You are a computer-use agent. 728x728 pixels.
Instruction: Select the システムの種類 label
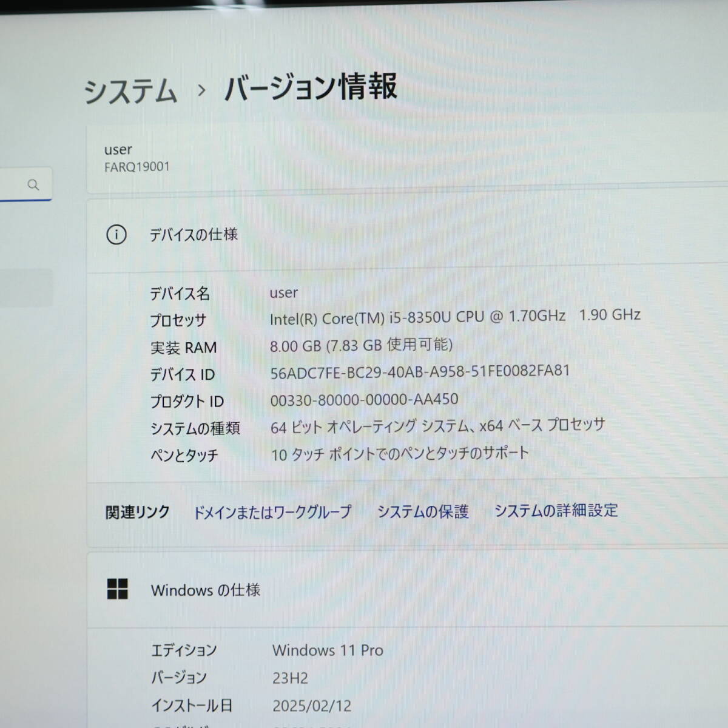(195, 428)
